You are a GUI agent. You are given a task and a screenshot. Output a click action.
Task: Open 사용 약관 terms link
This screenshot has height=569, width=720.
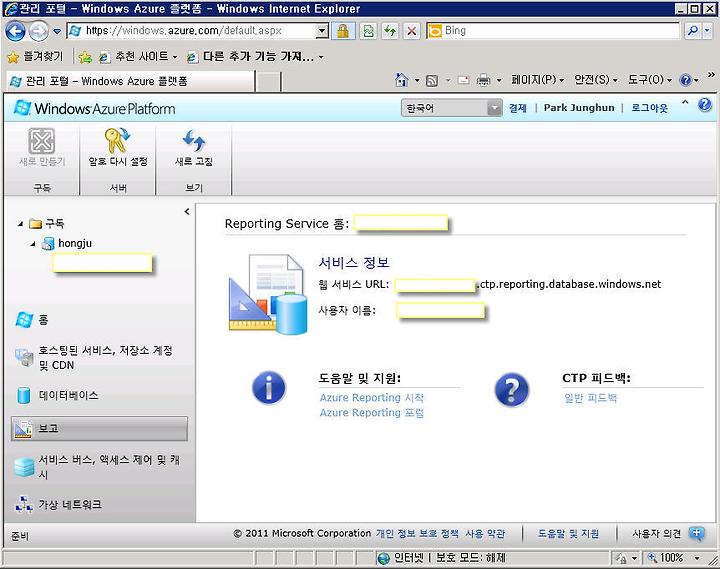click(485, 534)
